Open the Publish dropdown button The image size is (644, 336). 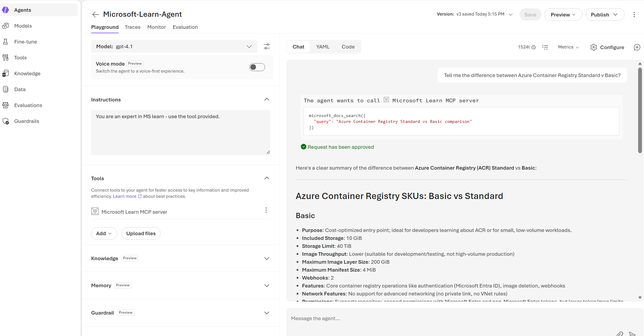[605, 15]
